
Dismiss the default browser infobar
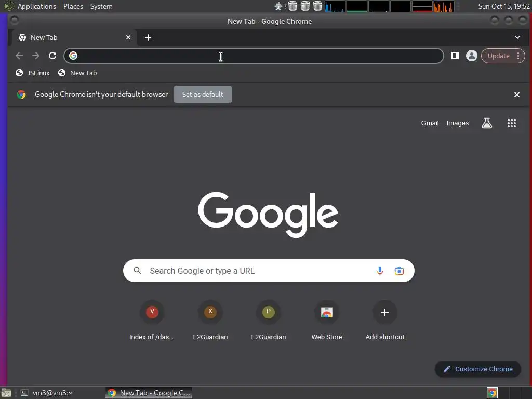click(x=516, y=95)
